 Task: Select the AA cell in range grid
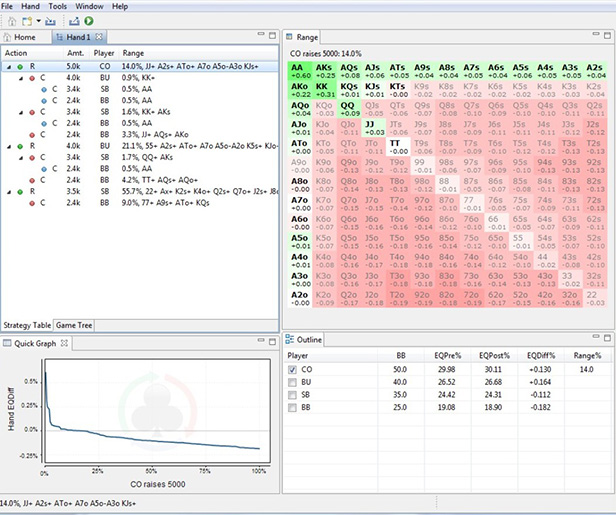[300, 70]
